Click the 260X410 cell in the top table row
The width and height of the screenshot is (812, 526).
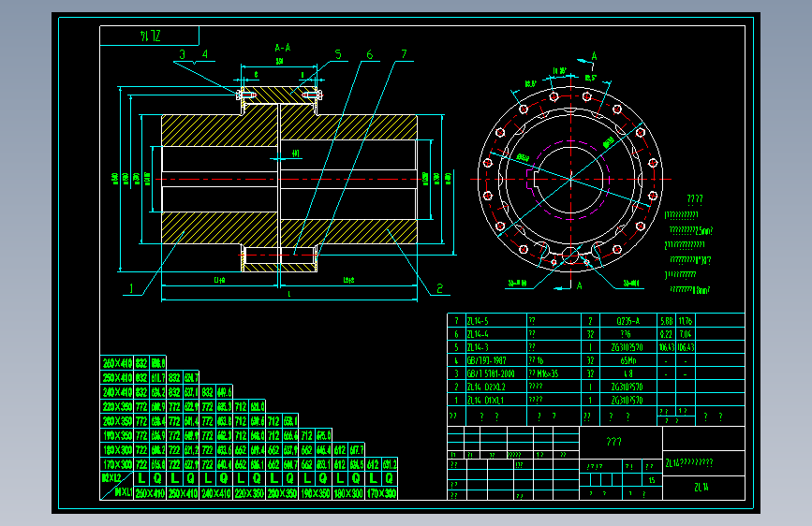pos(117,363)
